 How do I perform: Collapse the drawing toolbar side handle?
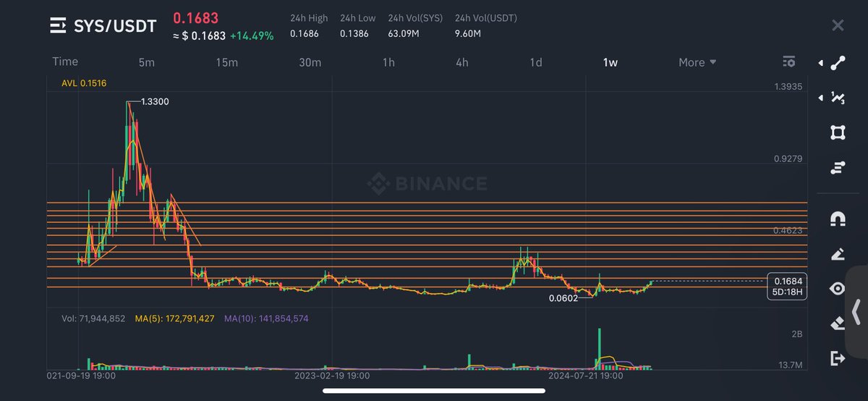point(856,311)
